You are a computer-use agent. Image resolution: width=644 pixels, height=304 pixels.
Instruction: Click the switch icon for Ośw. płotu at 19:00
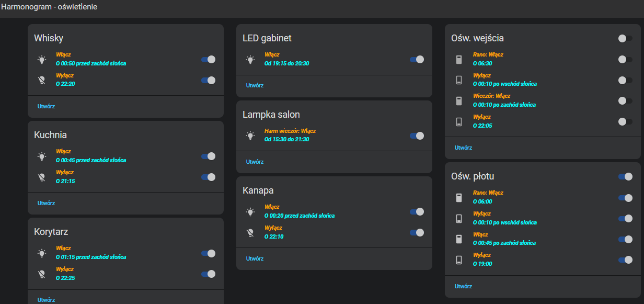click(x=459, y=260)
